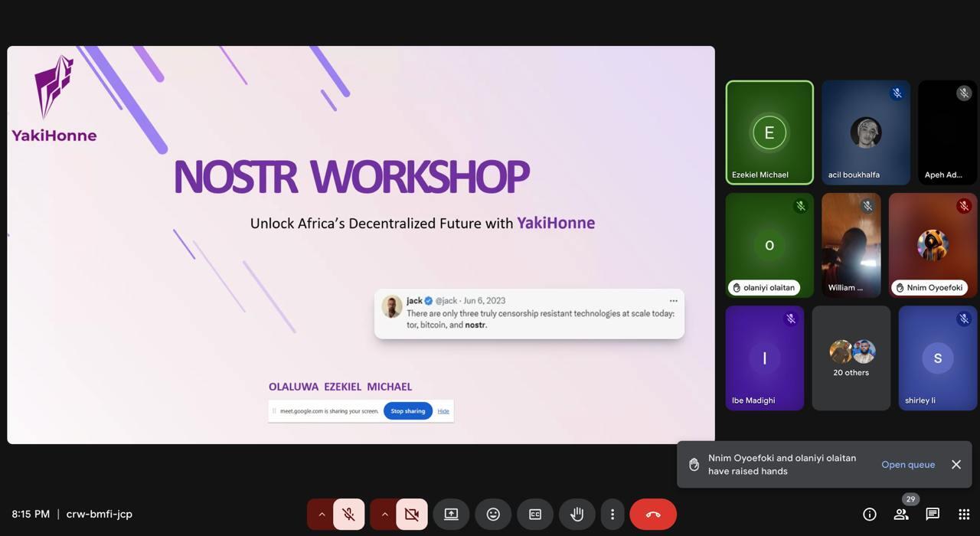Screen dimensions: 980x536
Task: Toggle closed captions
Action: (535, 515)
